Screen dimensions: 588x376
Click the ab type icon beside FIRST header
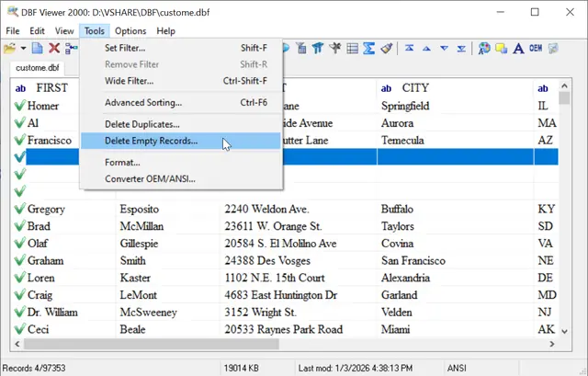(20, 88)
